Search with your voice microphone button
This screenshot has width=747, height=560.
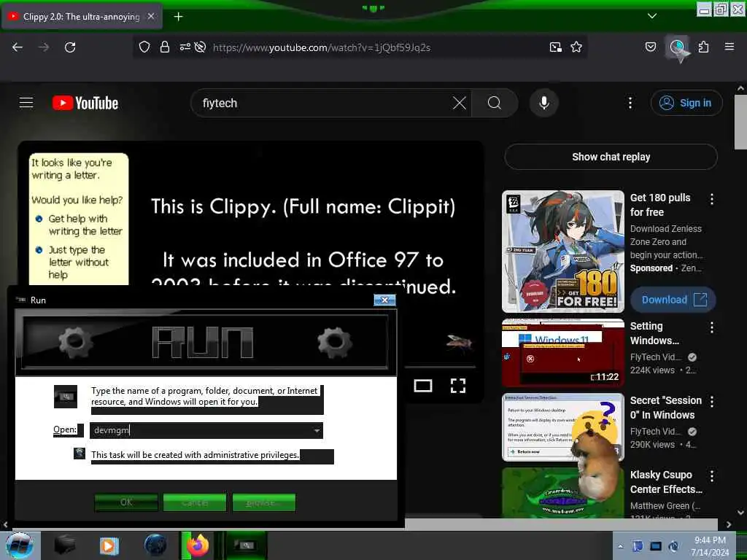point(544,103)
